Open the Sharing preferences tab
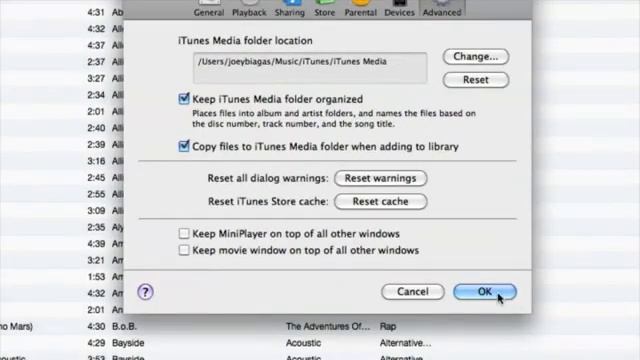The width and height of the screenshot is (640, 360). click(290, 9)
